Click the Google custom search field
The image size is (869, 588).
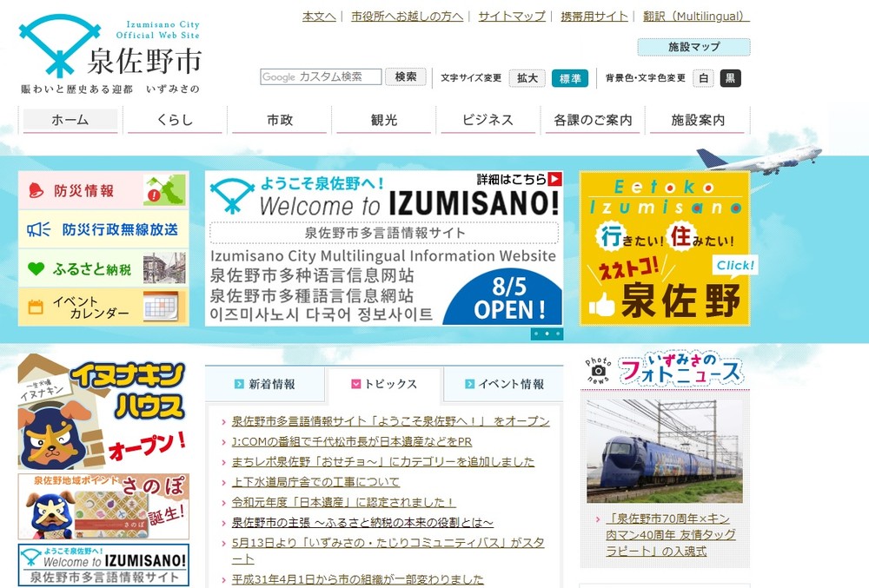[321, 77]
